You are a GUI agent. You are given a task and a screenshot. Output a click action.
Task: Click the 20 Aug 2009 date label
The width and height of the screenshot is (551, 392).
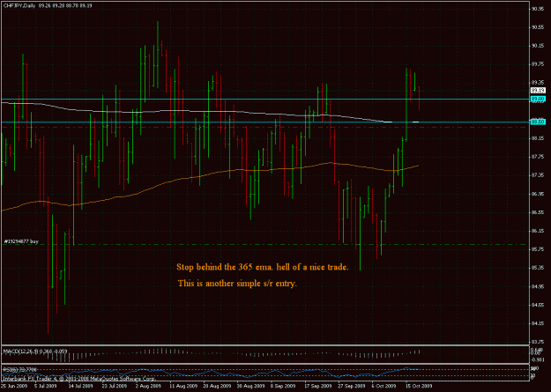click(x=215, y=386)
